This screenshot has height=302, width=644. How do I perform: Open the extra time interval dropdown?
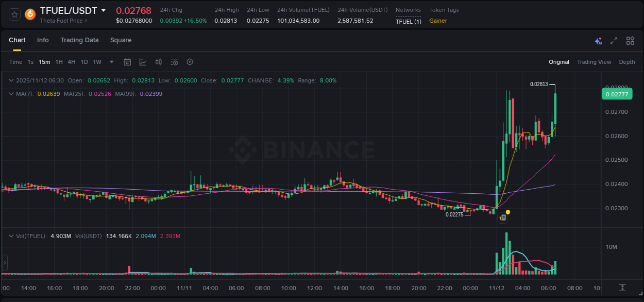click(111, 62)
